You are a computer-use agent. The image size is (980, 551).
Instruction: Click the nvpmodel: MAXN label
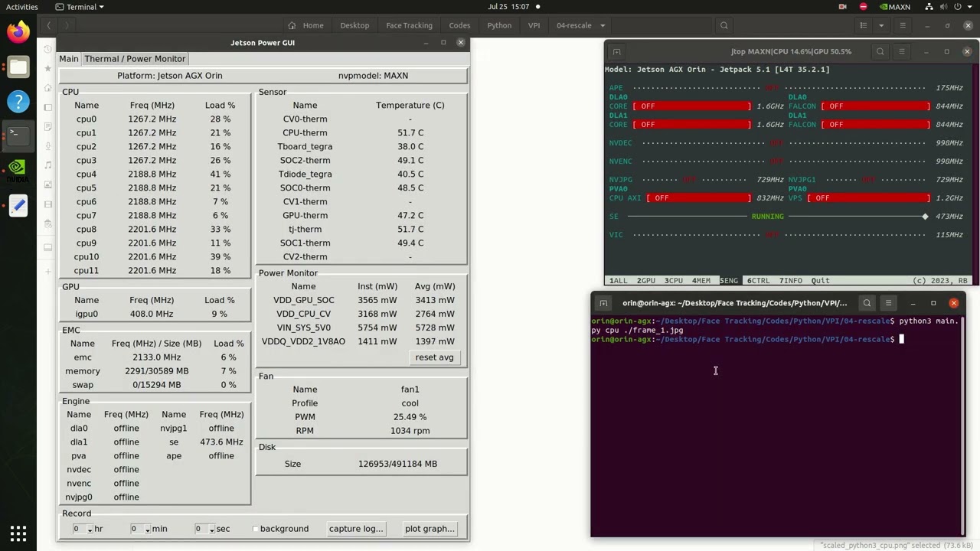click(374, 76)
